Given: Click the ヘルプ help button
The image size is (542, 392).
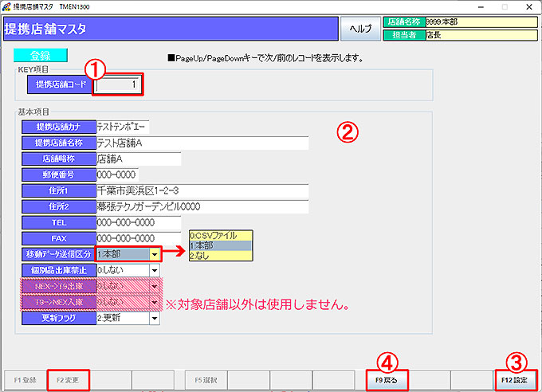Looking at the screenshot, I should [360, 29].
